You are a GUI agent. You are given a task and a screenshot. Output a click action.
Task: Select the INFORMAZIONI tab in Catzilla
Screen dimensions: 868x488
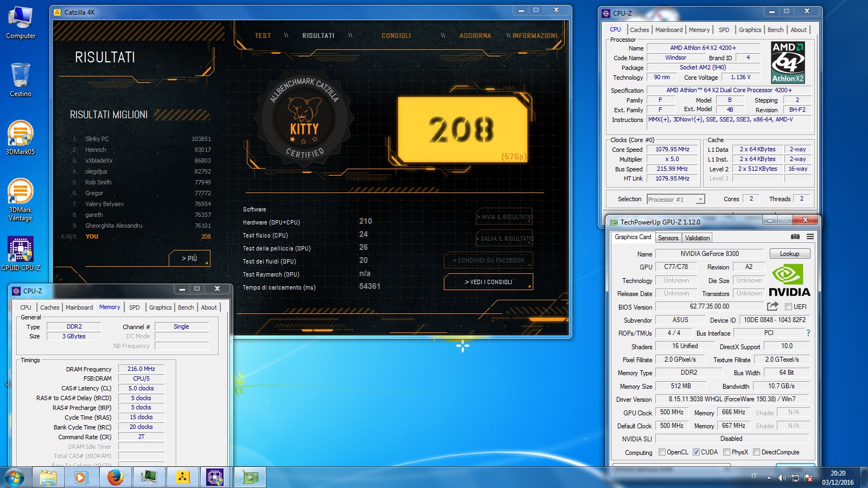(535, 36)
